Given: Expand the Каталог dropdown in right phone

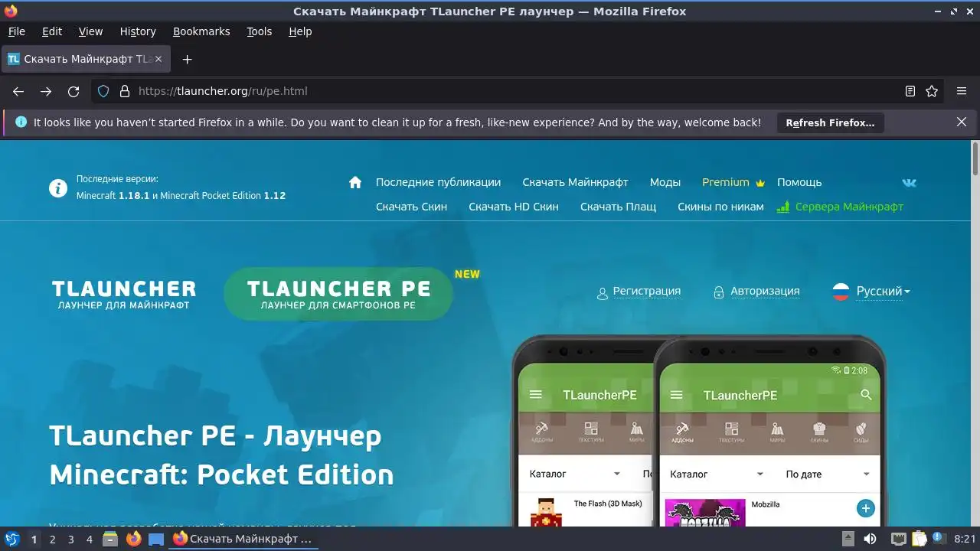Looking at the screenshot, I should tap(717, 474).
